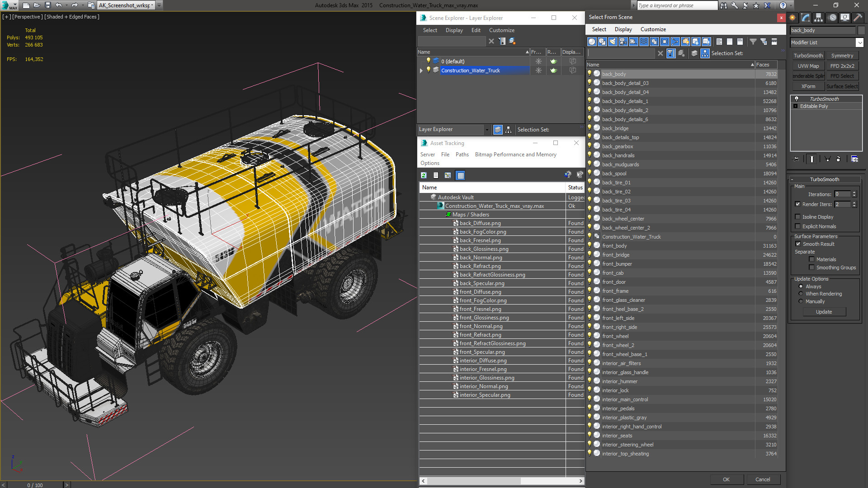The width and height of the screenshot is (868, 488).
Task: Click the Symmetry modifier button
Action: (842, 56)
